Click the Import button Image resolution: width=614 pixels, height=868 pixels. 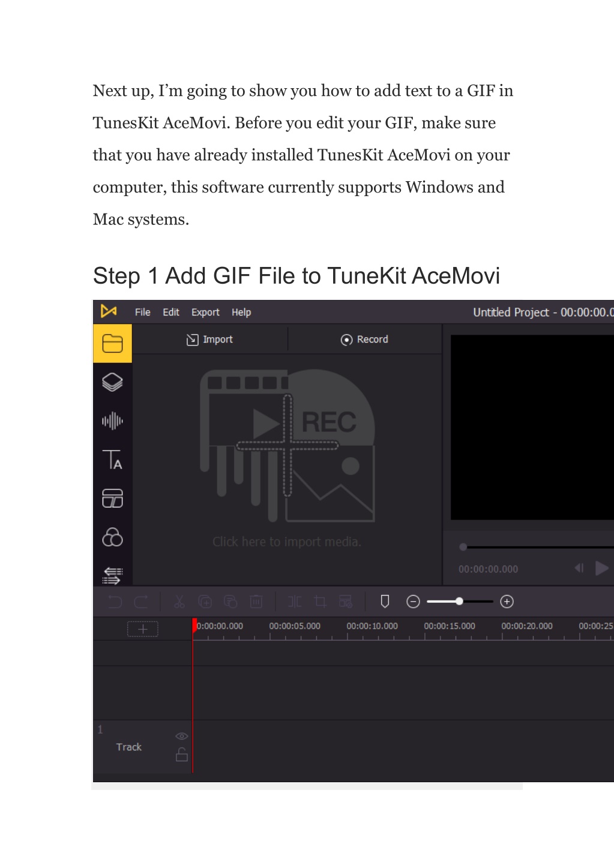pos(209,340)
